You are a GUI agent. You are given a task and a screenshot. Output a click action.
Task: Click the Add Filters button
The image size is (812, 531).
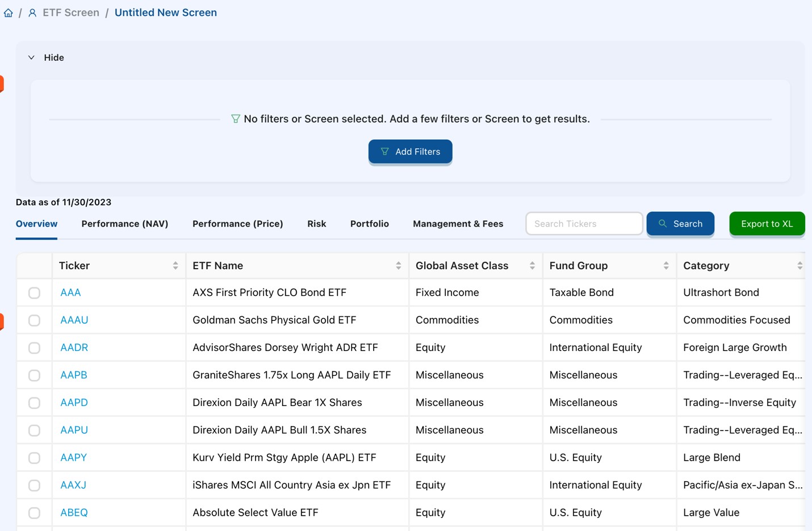tap(410, 152)
